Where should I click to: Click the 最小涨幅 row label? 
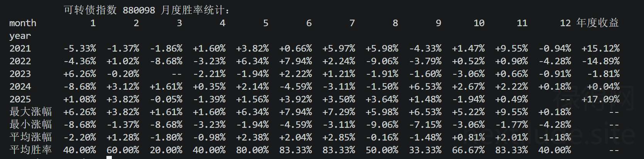pyautogui.click(x=30, y=125)
